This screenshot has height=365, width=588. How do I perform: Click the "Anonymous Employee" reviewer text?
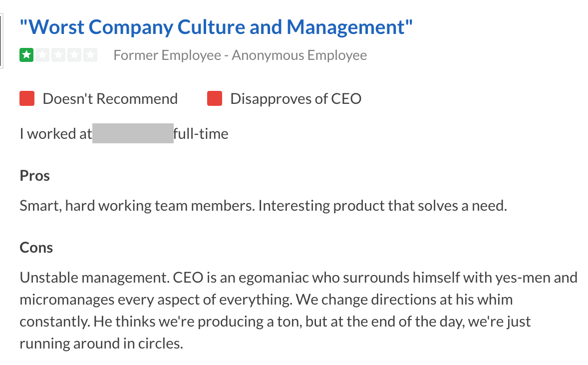[x=299, y=55]
